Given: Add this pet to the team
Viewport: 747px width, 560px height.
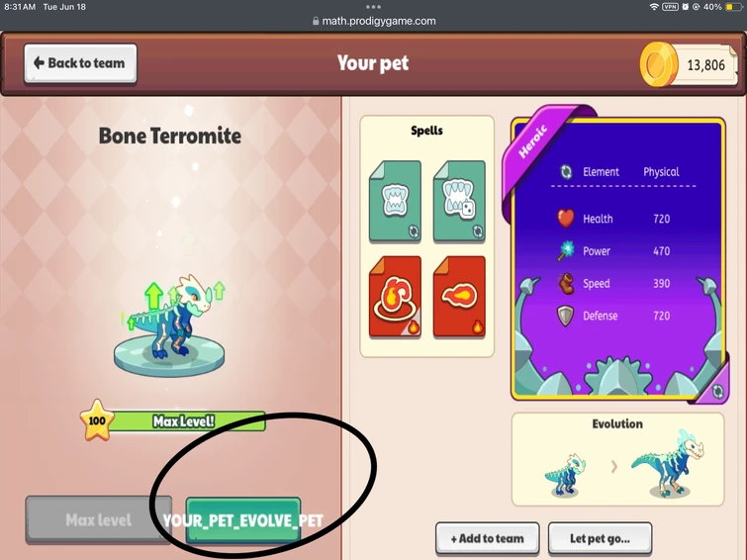Looking at the screenshot, I should click(x=488, y=538).
